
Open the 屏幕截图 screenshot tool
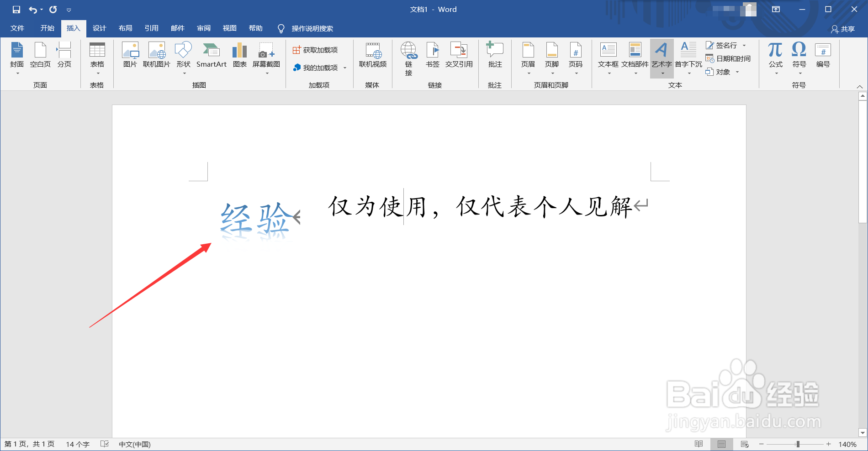pos(266,58)
